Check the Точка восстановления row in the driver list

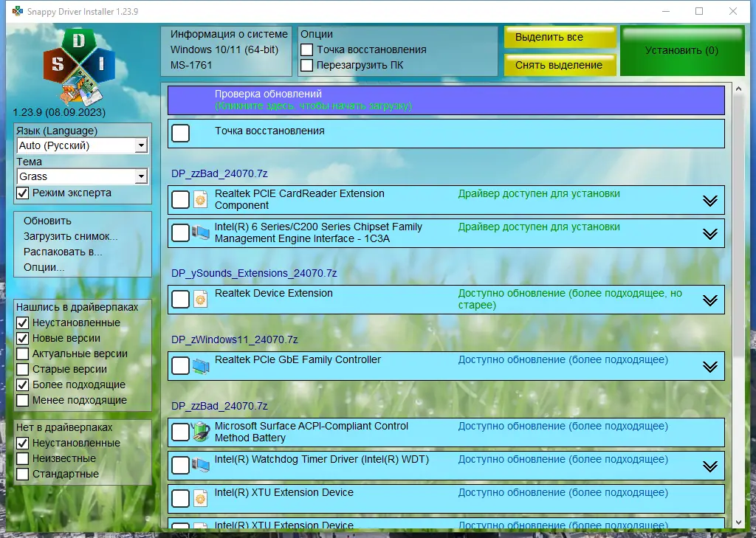(181, 133)
